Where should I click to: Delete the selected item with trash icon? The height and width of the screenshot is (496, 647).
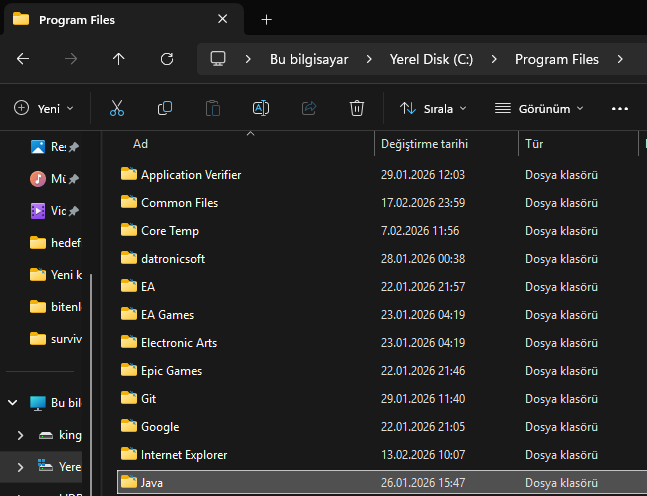click(x=357, y=109)
